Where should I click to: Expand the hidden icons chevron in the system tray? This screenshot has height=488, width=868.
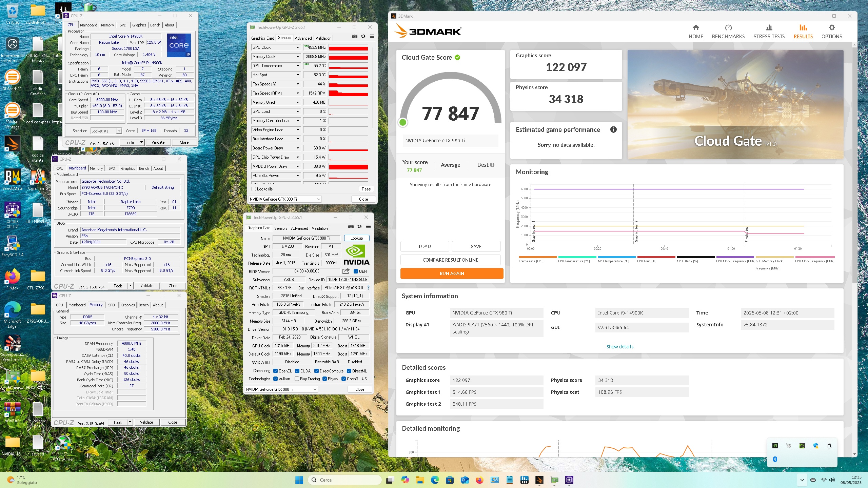point(802,480)
